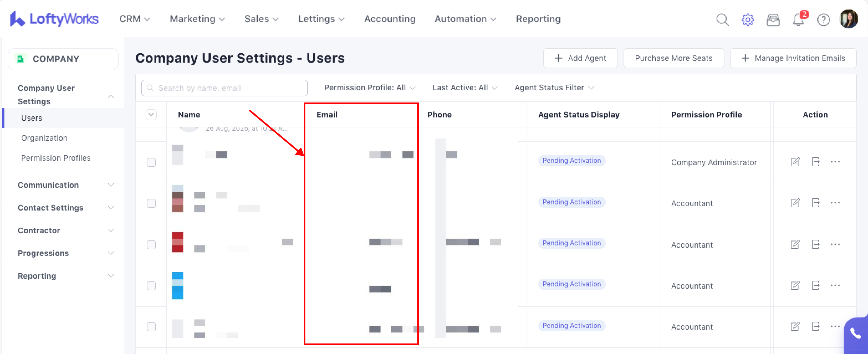Click the settings gear icon
This screenshot has height=354, width=868.
(x=747, y=20)
